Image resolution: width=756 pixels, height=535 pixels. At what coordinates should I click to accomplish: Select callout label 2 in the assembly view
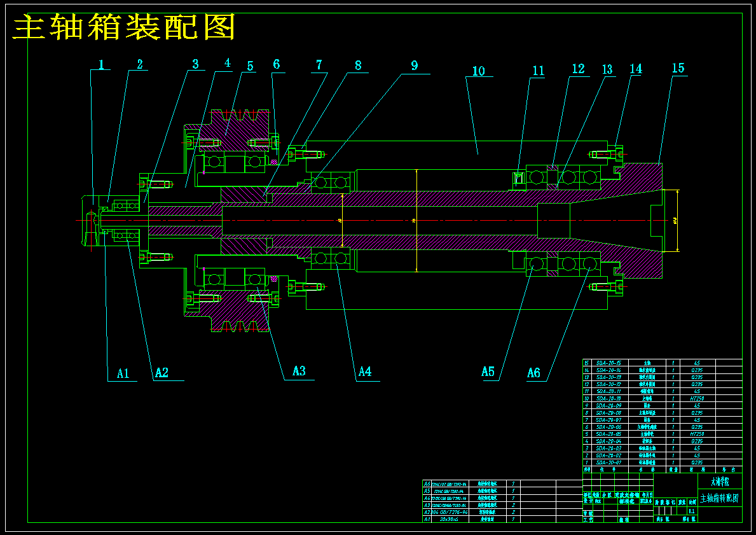(140, 64)
